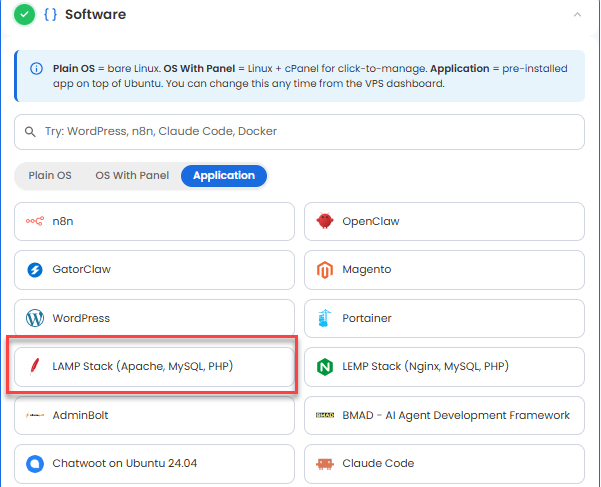Image resolution: width=601 pixels, height=487 pixels.
Task: Click the green checkmark status icon
Action: [x=24, y=15]
